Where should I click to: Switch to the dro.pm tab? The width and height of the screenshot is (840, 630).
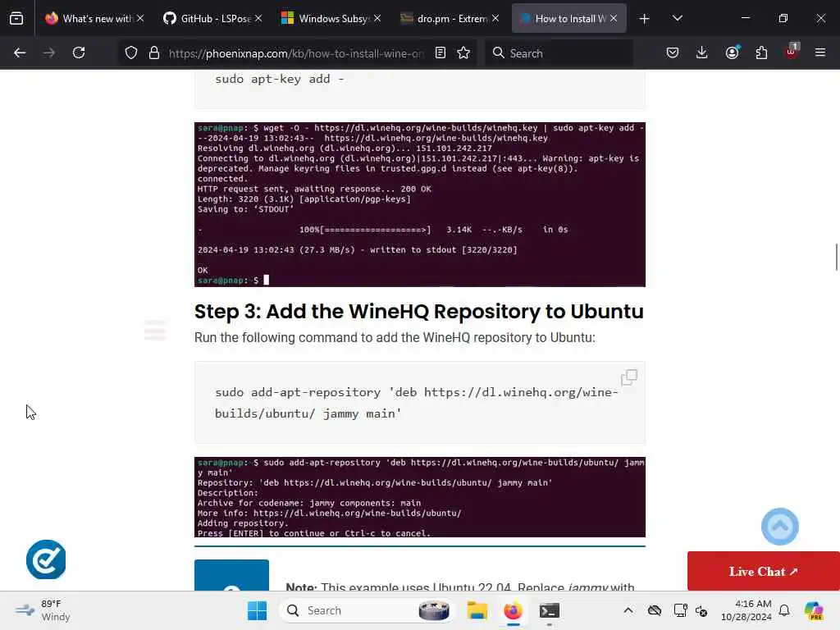(x=450, y=18)
